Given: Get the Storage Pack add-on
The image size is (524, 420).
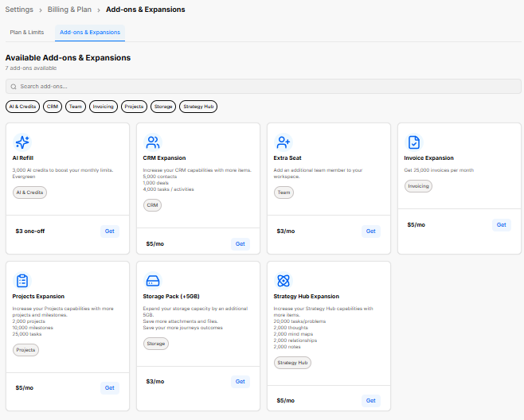Looking at the screenshot, I should (x=240, y=382).
